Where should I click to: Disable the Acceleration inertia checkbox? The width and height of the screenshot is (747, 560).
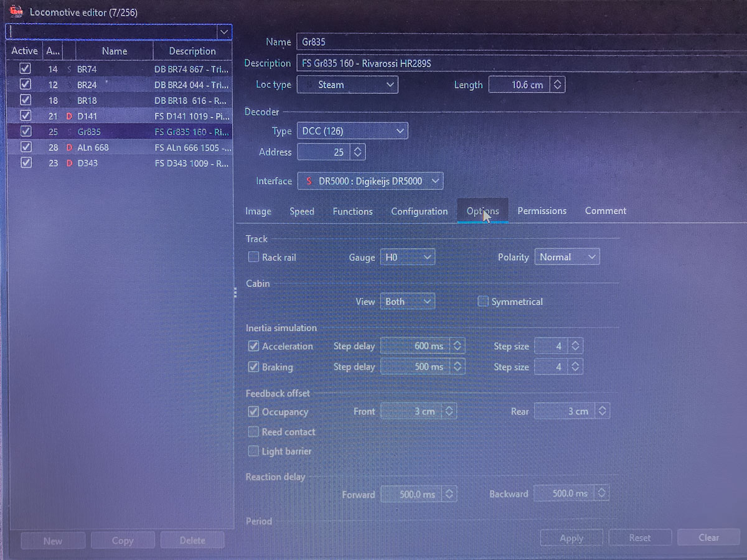click(253, 346)
